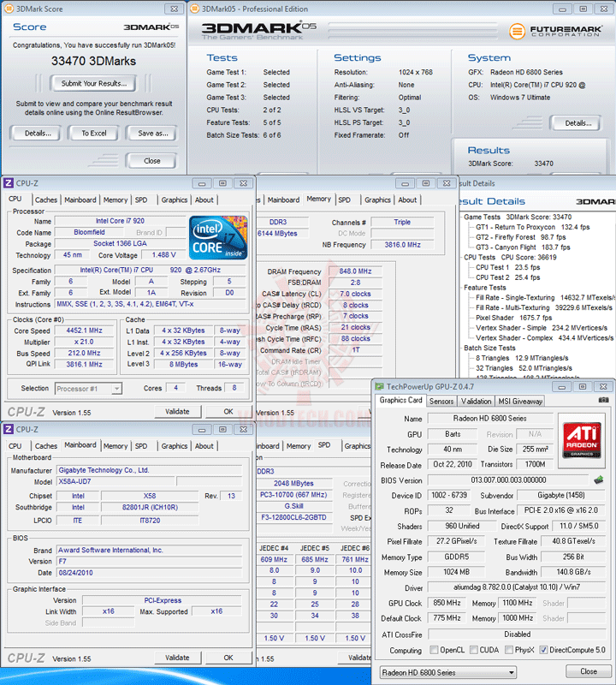Untick the DirectCompute 5.0 checkbox
The image size is (616, 685).
coord(543,650)
